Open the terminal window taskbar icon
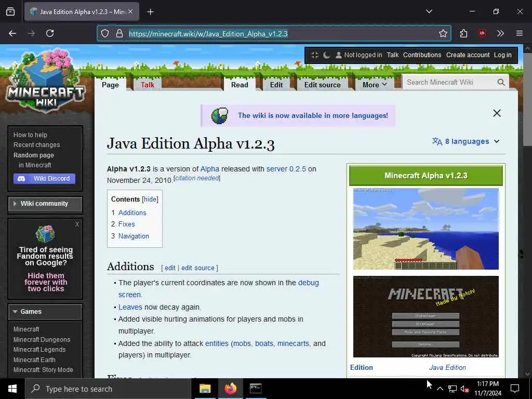The width and height of the screenshot is (532, 399). 256,389
